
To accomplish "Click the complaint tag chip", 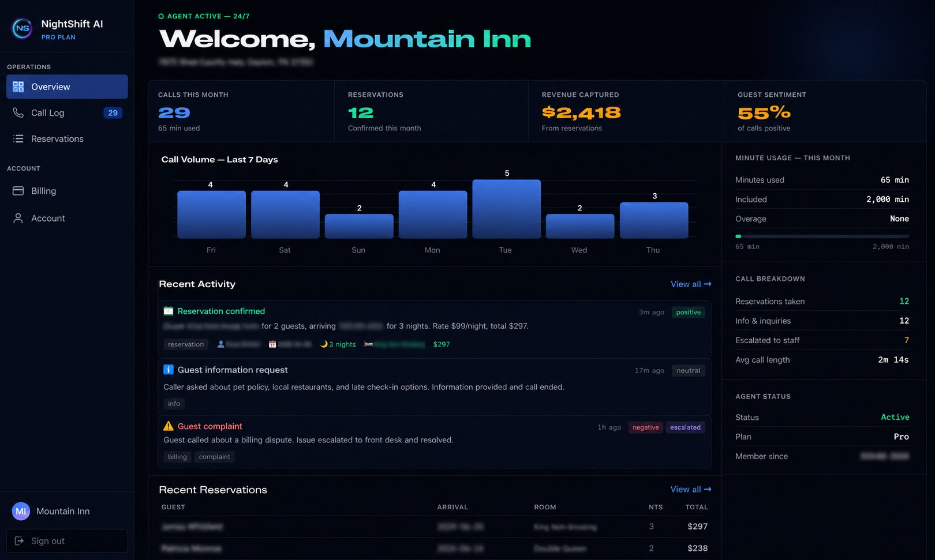I will point(214,457).
